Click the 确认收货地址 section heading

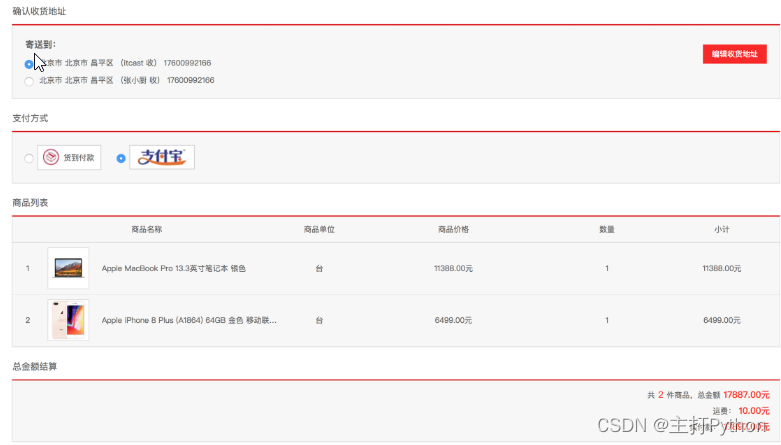(x=39, y=11)
